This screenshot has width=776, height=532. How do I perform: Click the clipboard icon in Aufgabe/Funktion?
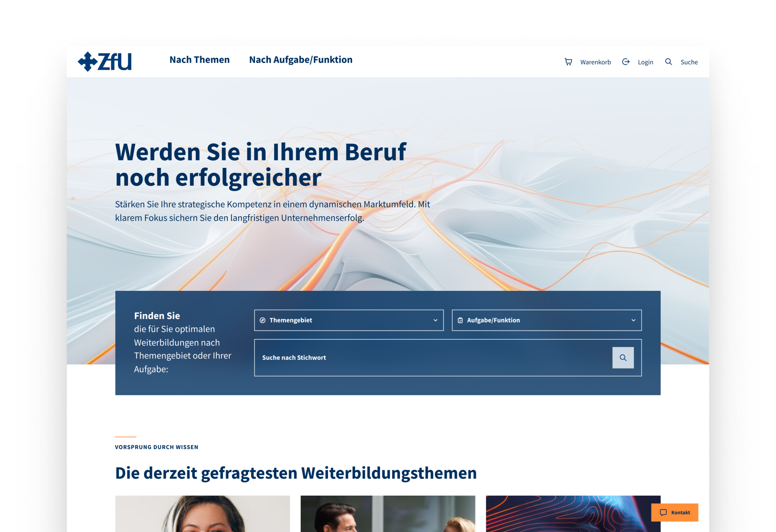point(460,320)
